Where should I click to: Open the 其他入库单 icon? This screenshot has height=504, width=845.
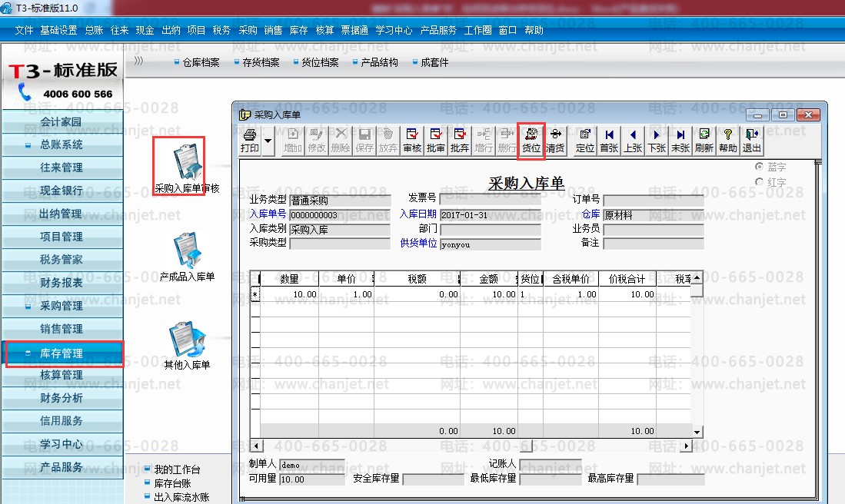point(187,346)
